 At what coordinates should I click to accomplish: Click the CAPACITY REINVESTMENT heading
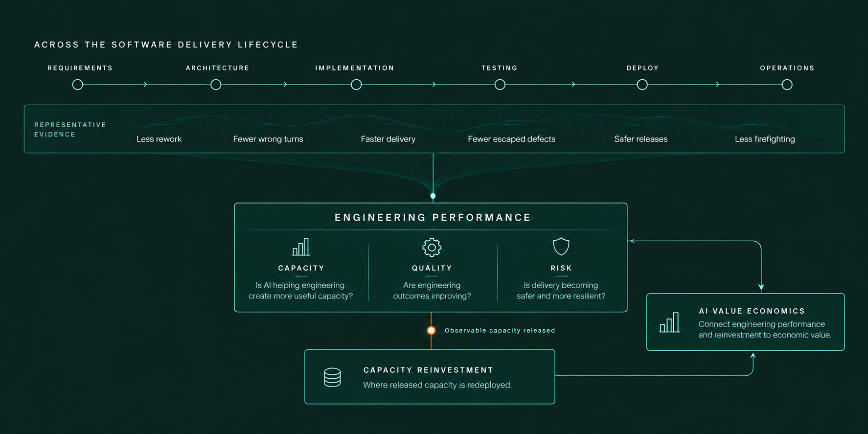(x=429, y=370)
